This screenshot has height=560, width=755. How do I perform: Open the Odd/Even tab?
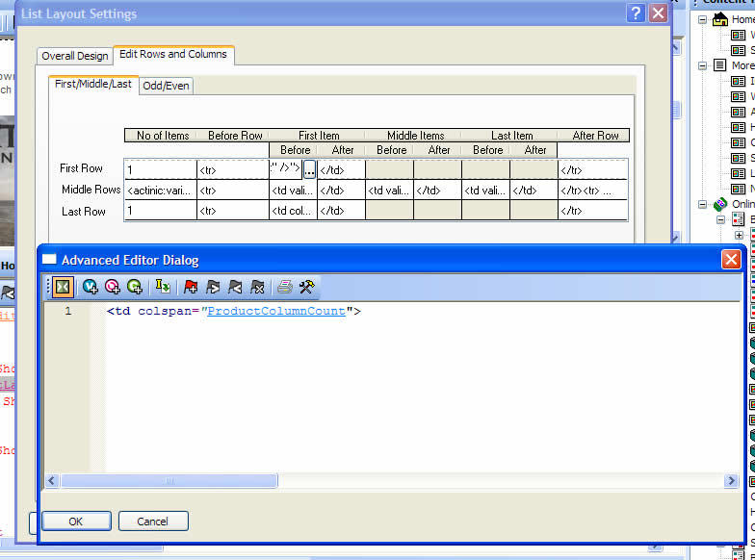coord(167,86)
